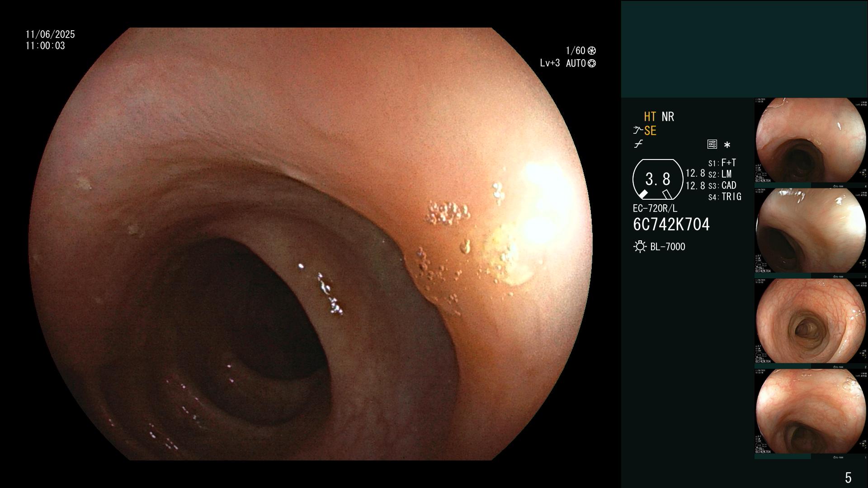This screenshot has height=488, width=868.
Task: Click the asterisk indicator icon
Action: (727, 145)
